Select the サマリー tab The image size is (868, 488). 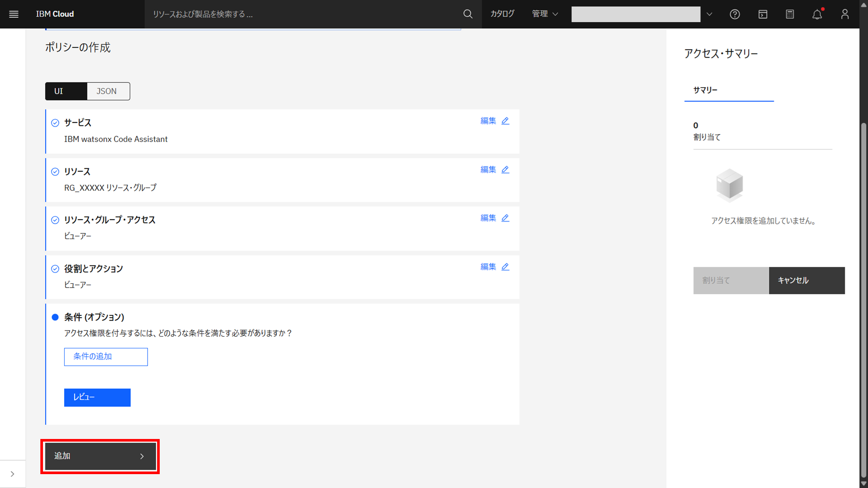705,90
